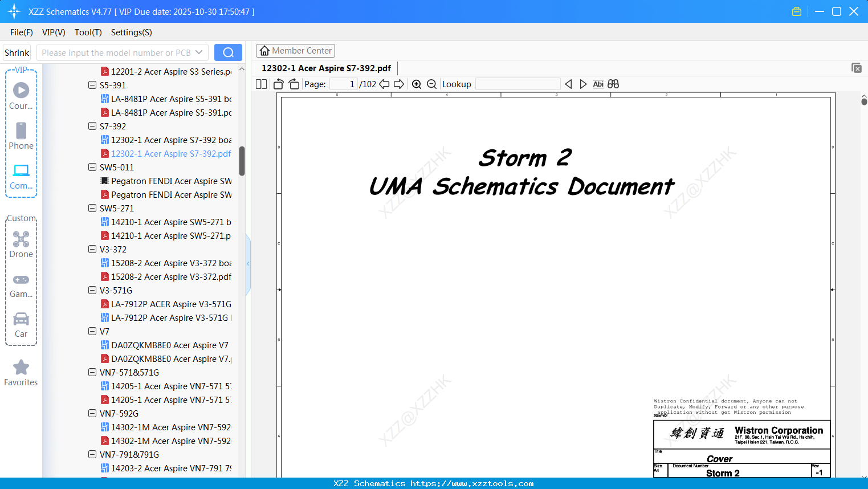Image resolution: width=868 pixels, height=489 pixels.
Task: Click the Lookup text field
Action: [x=517, y=84]
